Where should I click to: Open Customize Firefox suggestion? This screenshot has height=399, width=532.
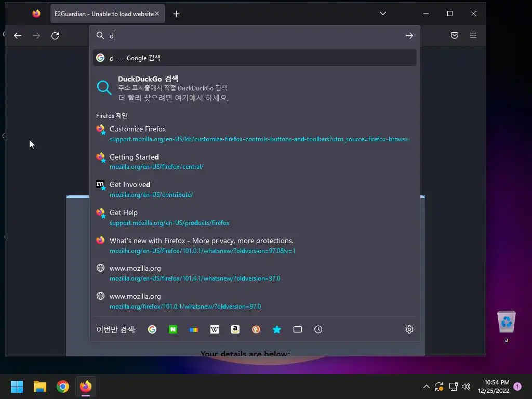pos(255,134)
